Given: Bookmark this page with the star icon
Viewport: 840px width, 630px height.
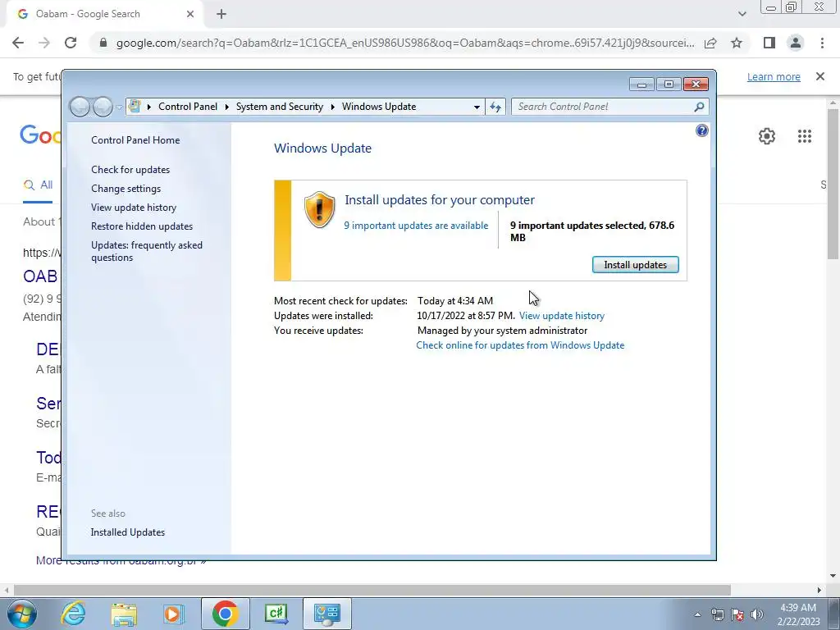Looking at the screenshot, I should coord(737,43).
